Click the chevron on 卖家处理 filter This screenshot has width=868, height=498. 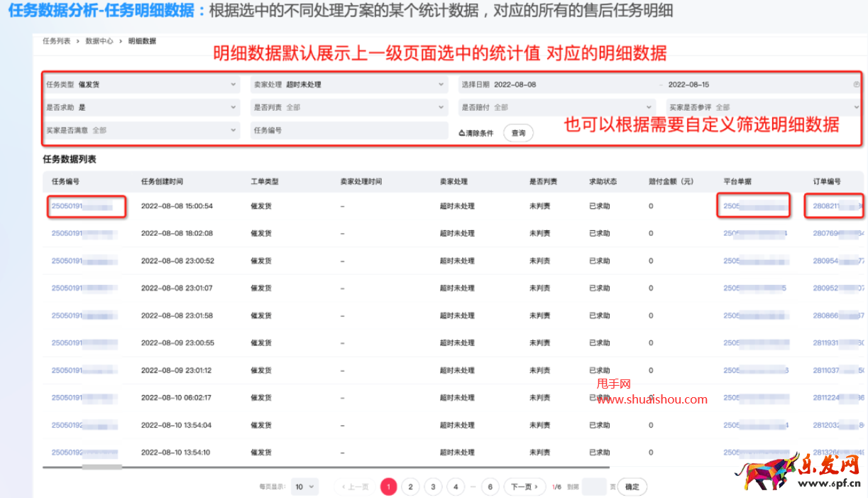click(441, 84)
